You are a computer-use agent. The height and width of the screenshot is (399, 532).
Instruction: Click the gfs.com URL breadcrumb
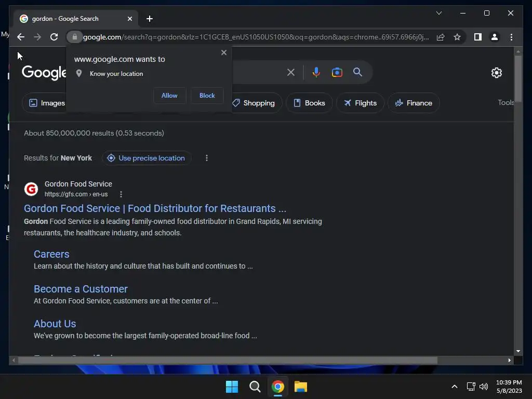click(x=76, y=194)
